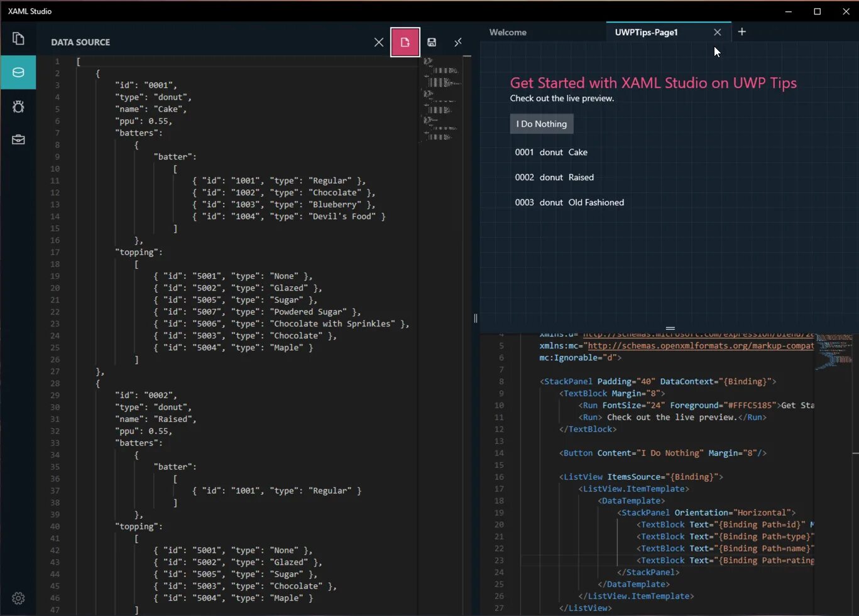Click TextBlock line with Binding Path=name

coord(725,549)
